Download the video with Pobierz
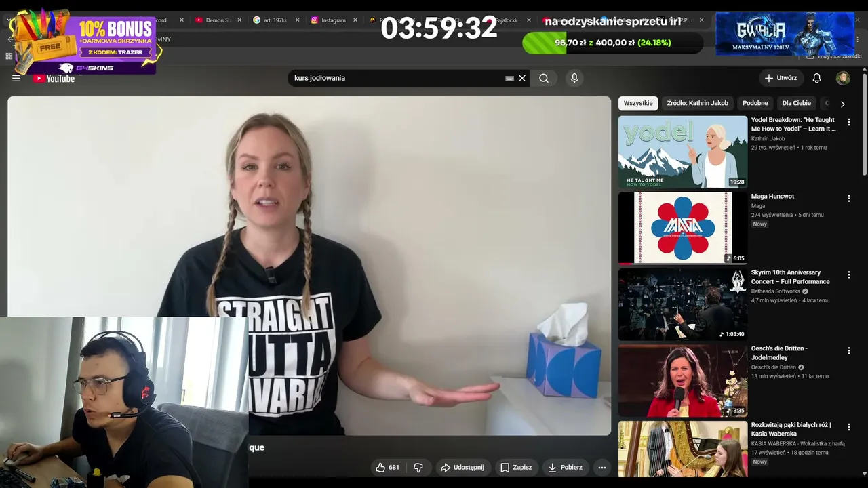 (x=566, y=467)
